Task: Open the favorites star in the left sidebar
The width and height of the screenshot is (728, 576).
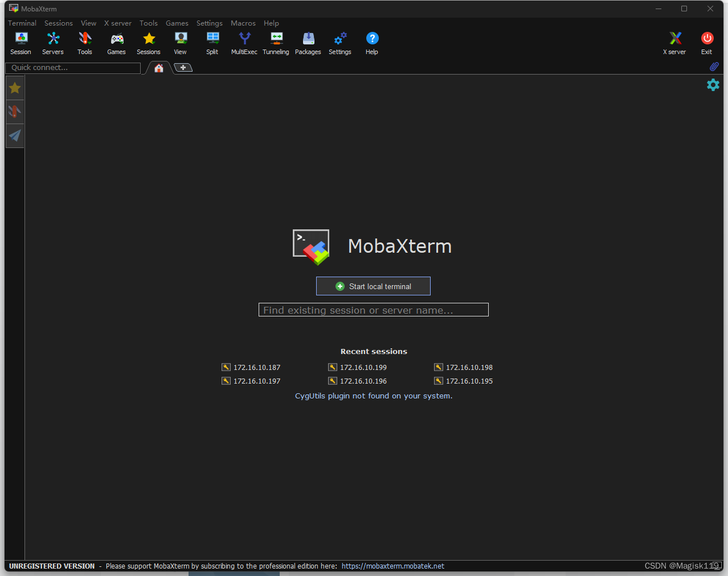Action: 14,88
